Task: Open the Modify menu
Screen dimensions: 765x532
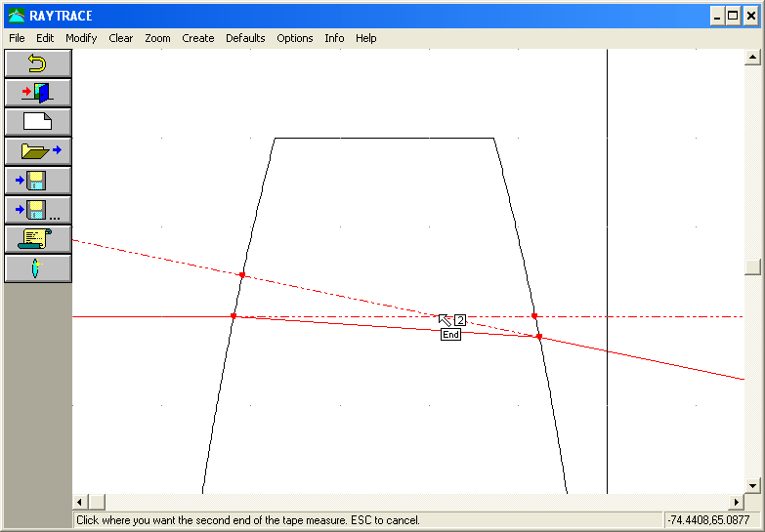Action: coord(81,38)
